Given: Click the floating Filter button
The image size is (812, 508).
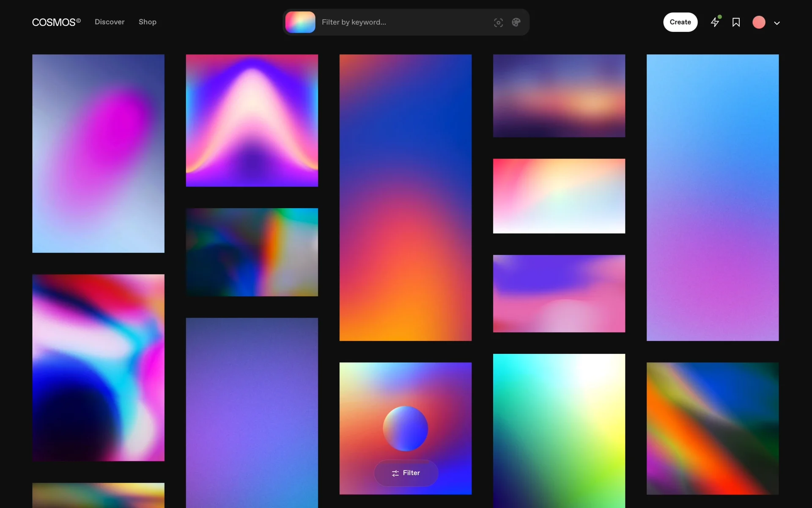Looking at the screenshot, I should 406,473.
